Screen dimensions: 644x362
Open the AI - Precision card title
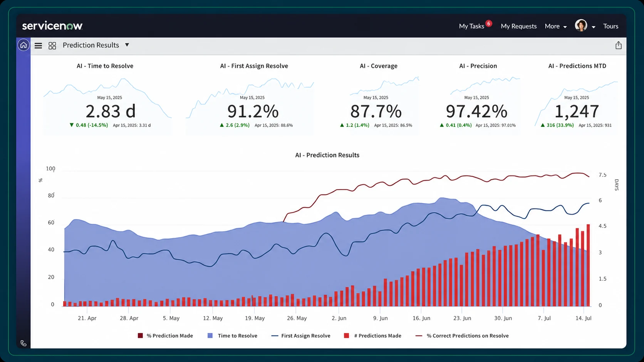478,66
